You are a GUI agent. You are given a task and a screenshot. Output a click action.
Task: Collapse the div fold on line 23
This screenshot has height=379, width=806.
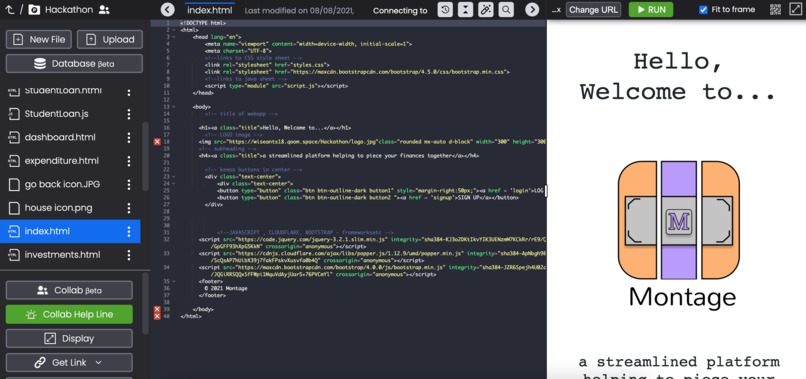173,176
